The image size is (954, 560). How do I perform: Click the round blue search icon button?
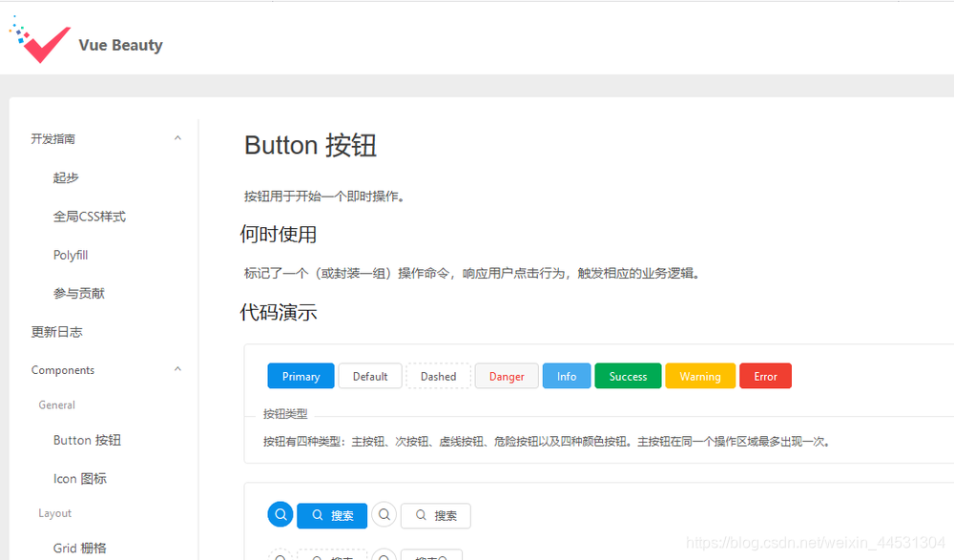click(280, 514)
